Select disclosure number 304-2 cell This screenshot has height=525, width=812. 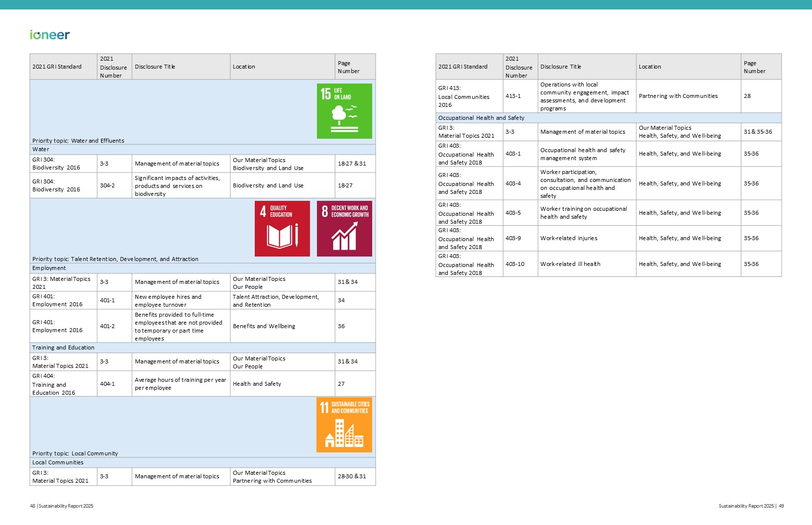pyautogui.click(x=107, y=185)
